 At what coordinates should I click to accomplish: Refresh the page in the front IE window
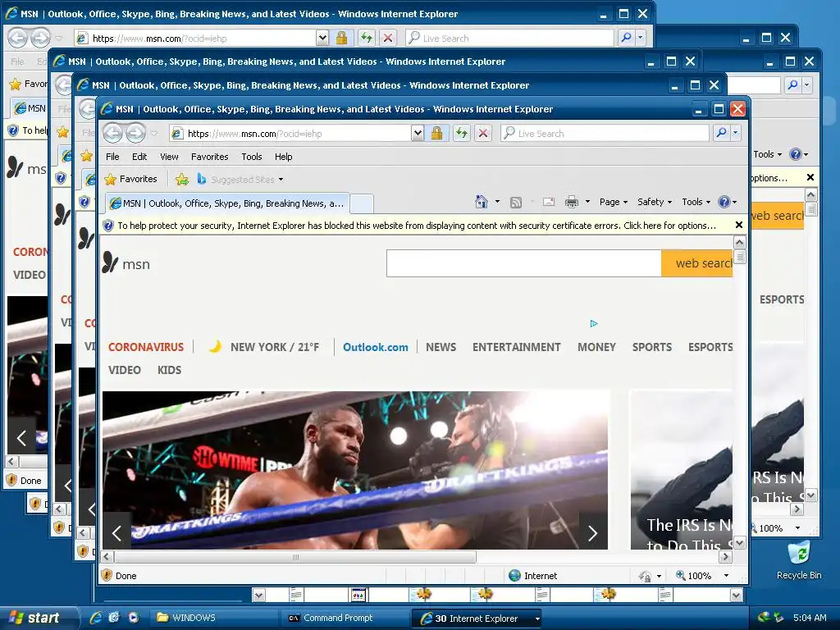(461, 133)
